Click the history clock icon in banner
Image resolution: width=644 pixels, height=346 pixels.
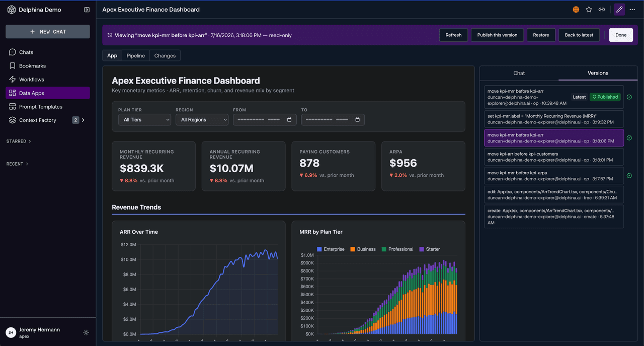click(110, 35)
